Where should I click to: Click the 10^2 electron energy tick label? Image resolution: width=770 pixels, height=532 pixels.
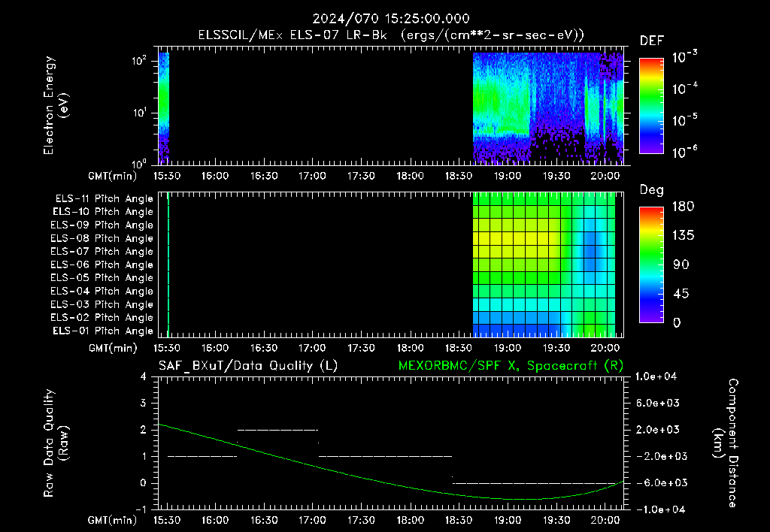(x=139, y=60)
